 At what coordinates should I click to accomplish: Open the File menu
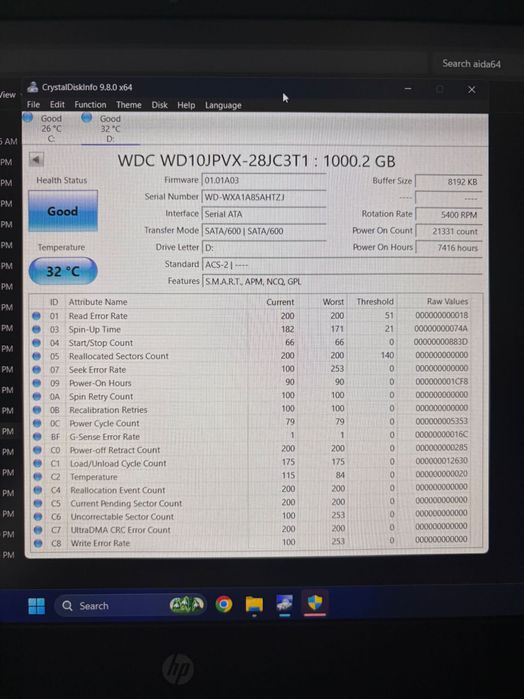click(x=33, y=104)
